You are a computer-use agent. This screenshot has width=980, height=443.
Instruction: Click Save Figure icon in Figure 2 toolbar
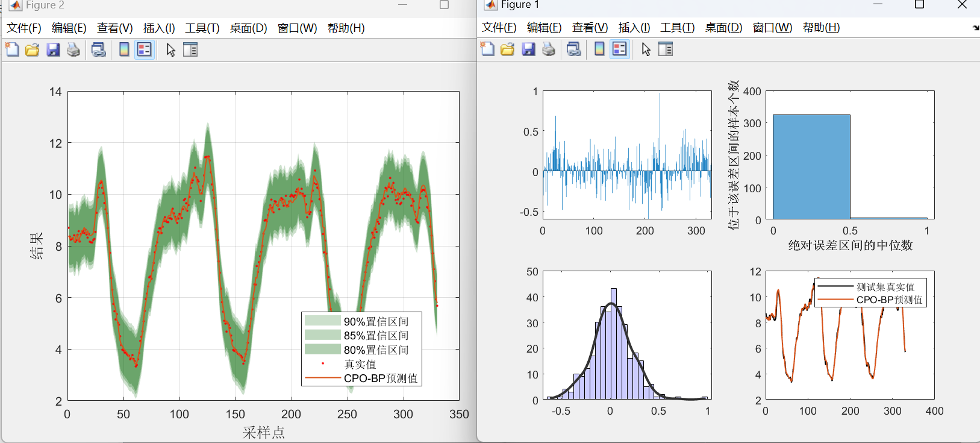pyautogui.click(x=54, y=49)
